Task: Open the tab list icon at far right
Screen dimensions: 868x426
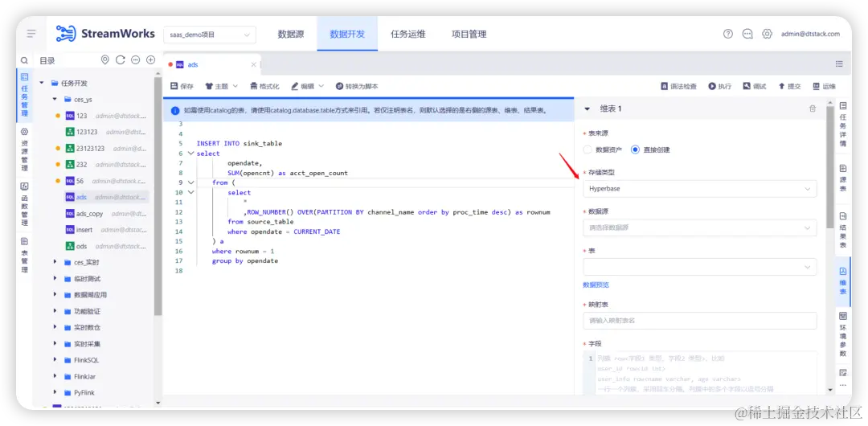Action: [839, 64]
